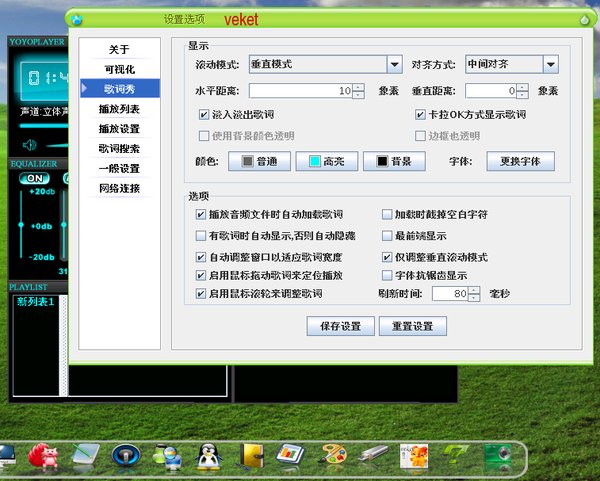Open the green camera icon in dock

[497, 456]
